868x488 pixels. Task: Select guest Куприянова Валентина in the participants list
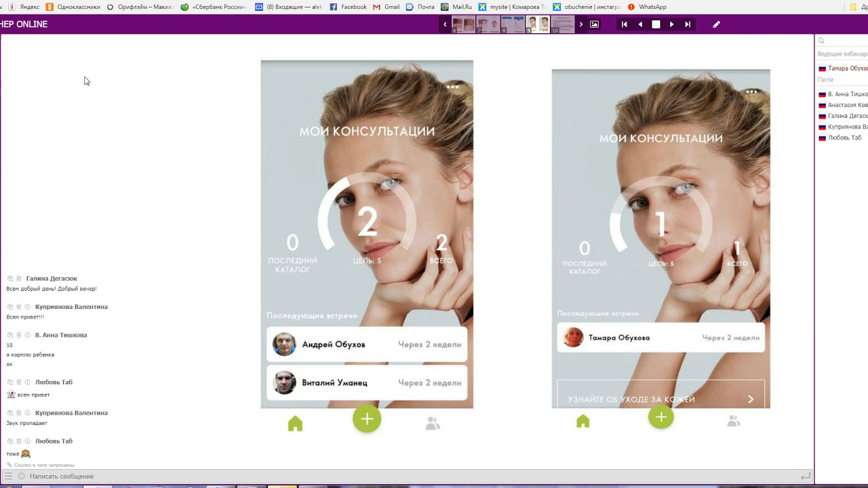pos(843,127)
